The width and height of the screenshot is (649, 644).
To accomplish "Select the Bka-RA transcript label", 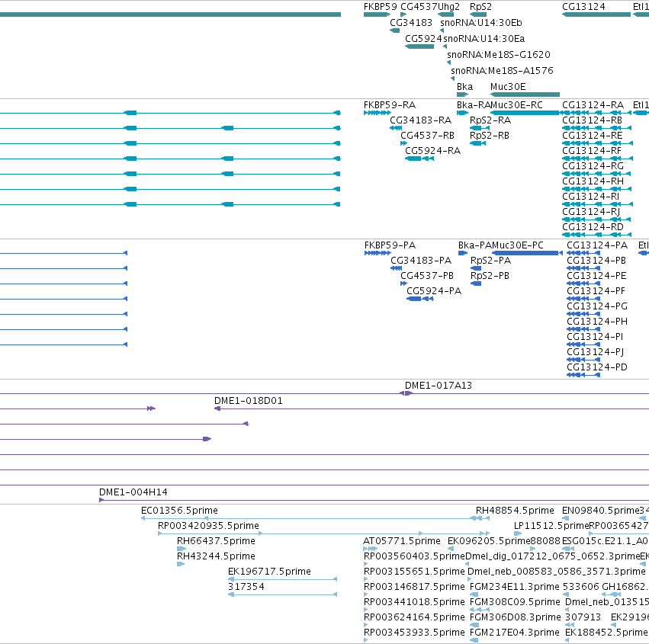I will [x=474, y=104].
